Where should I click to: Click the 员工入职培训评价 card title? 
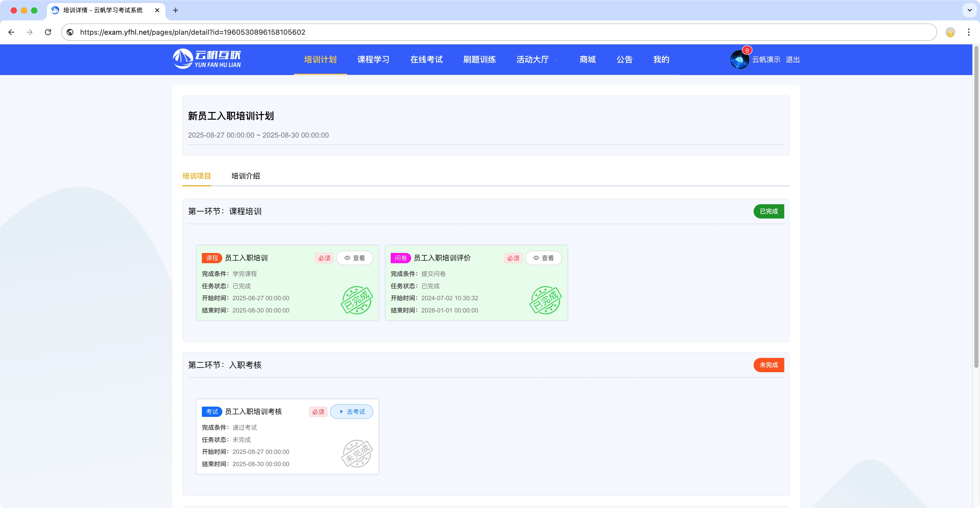coord(442,258)
